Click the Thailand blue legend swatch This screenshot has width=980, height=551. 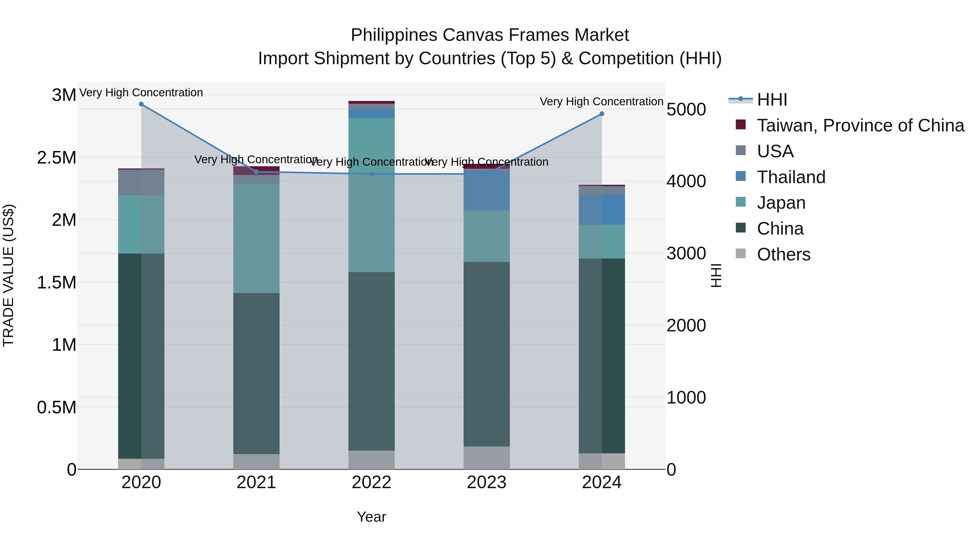(x=741, y=176)
